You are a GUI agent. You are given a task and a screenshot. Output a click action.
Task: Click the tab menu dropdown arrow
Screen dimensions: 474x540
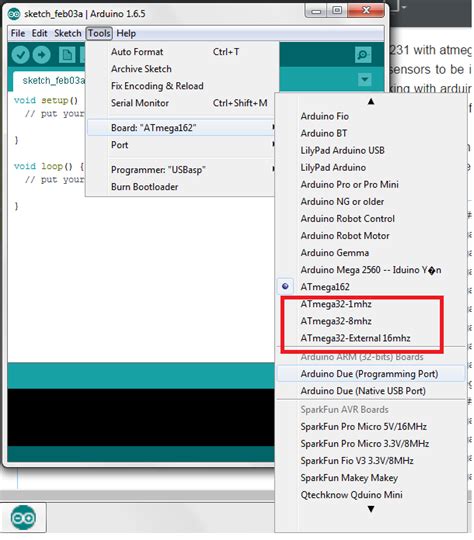(x=364, y=80)
